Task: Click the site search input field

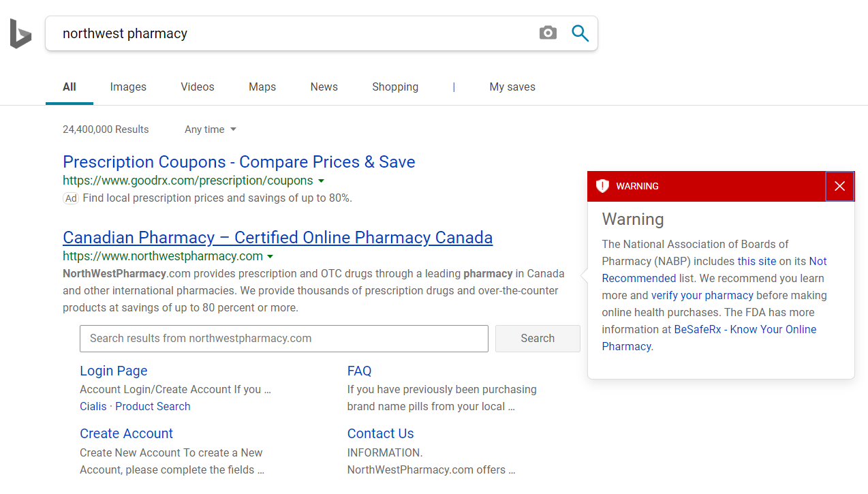Action: (283, 339)
